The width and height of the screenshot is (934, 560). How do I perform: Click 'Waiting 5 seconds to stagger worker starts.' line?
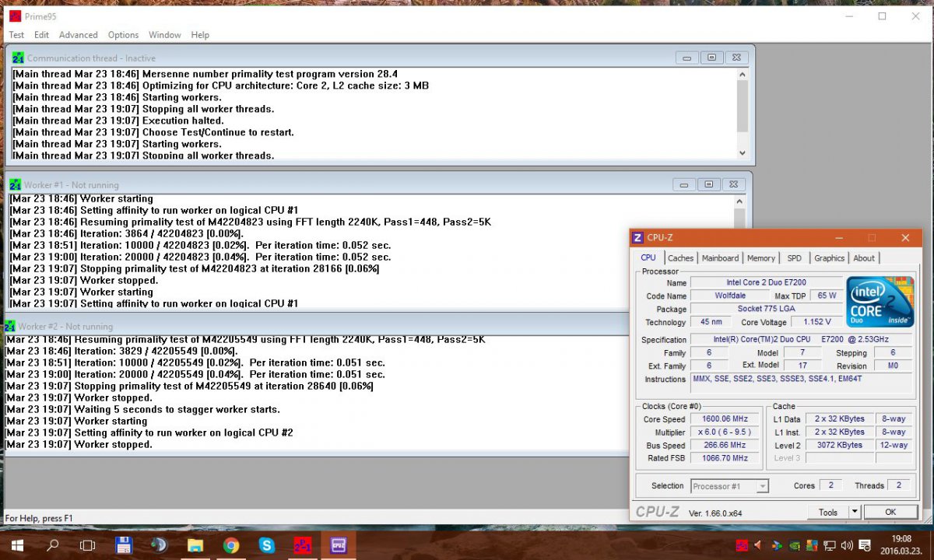(142, 409)
